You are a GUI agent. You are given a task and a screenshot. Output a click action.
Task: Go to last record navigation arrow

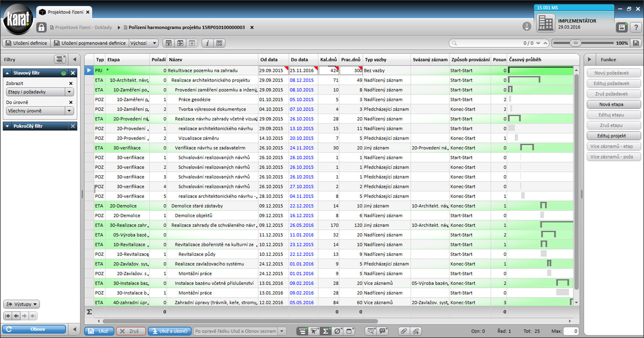click(x=32, y=315)
